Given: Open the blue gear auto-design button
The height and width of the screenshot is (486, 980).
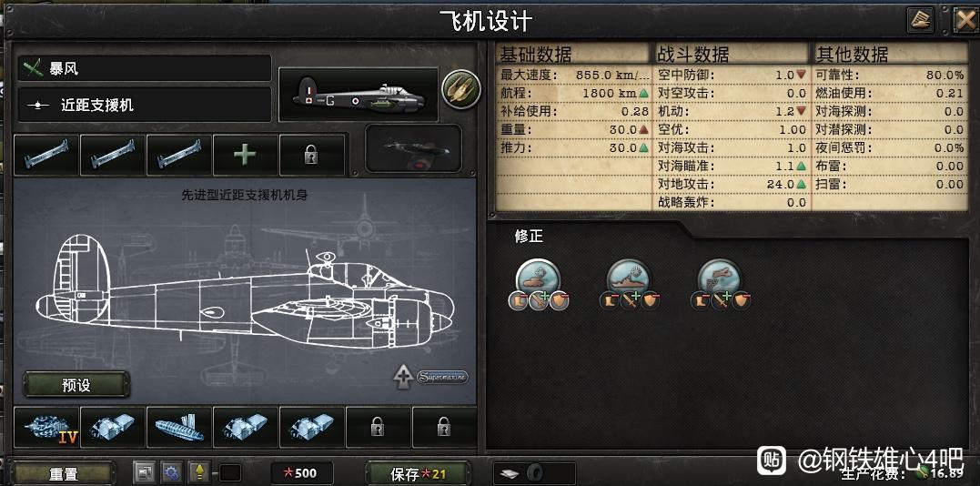Looking at the screenshot, I should point(171,472).
